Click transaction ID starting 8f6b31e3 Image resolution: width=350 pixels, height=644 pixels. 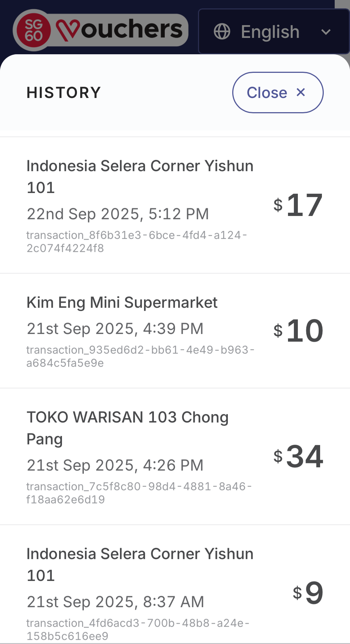[x=136, y=241]
